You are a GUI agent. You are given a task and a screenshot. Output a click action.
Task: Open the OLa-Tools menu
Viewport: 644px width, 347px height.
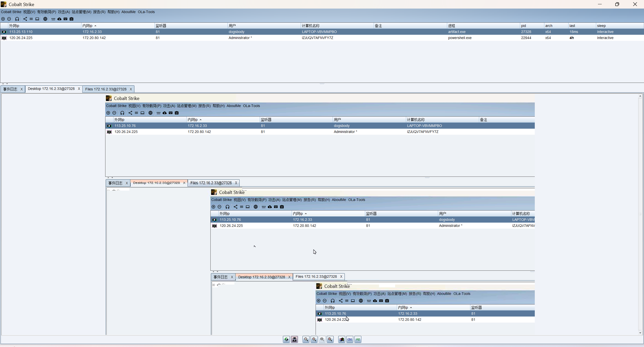pyautogui.click(x=146, y=12)
